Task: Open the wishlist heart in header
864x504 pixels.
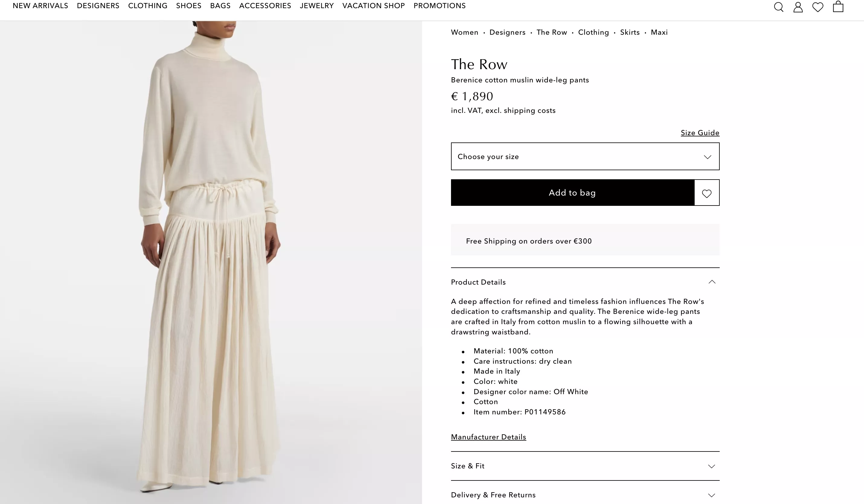Action: click(x=818, y=7)
